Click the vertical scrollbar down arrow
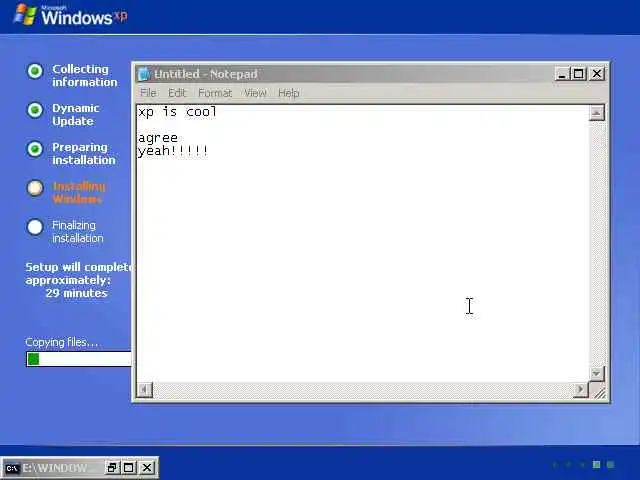640x480 pixels. tap(596, 373)
